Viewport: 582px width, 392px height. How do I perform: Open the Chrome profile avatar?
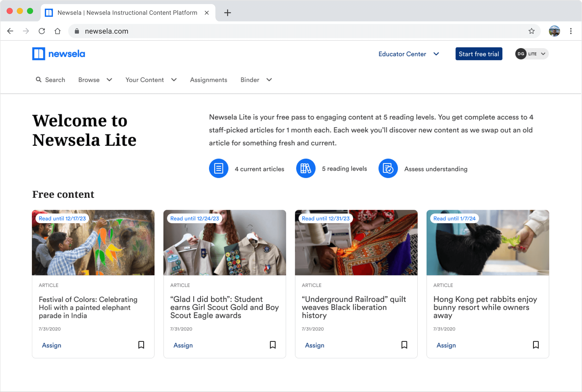pos(554,31)
